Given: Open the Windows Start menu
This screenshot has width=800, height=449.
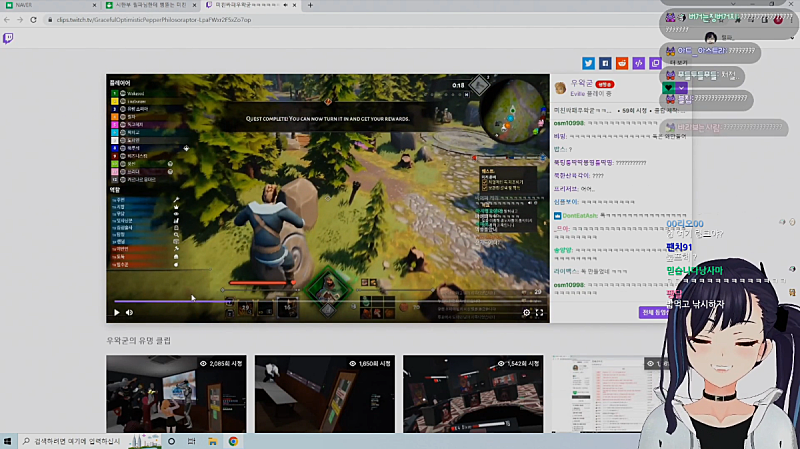Looking at the screenshot, I should (7, 441).
